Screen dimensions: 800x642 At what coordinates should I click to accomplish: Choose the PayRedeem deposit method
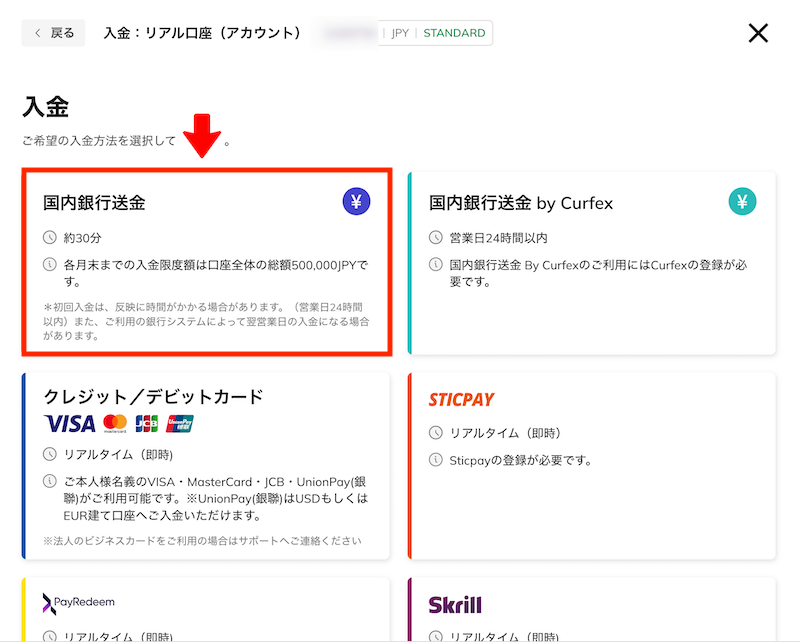click(x=206, y=609)
